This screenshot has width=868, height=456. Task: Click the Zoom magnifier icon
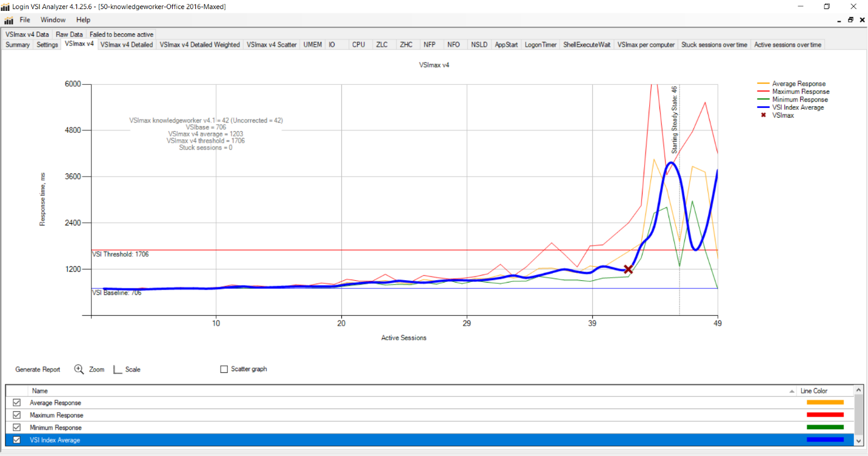pyautogui.click(x=79, y=369)
